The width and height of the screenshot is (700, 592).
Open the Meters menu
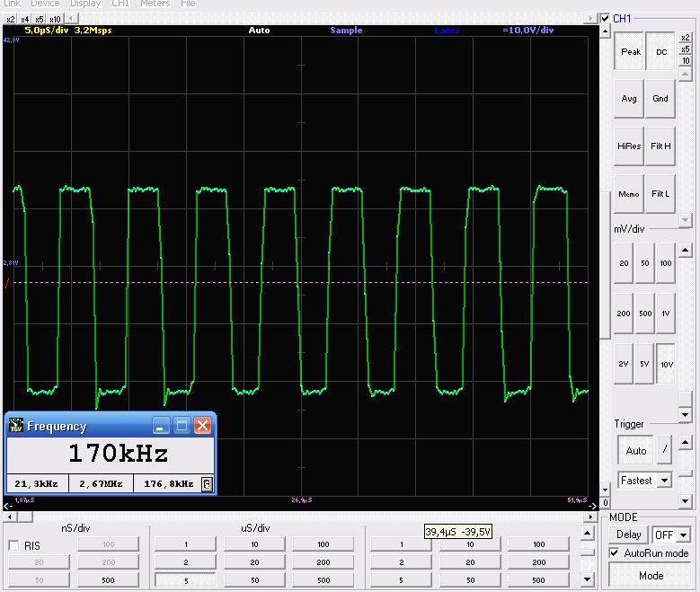tap(155, 4)
